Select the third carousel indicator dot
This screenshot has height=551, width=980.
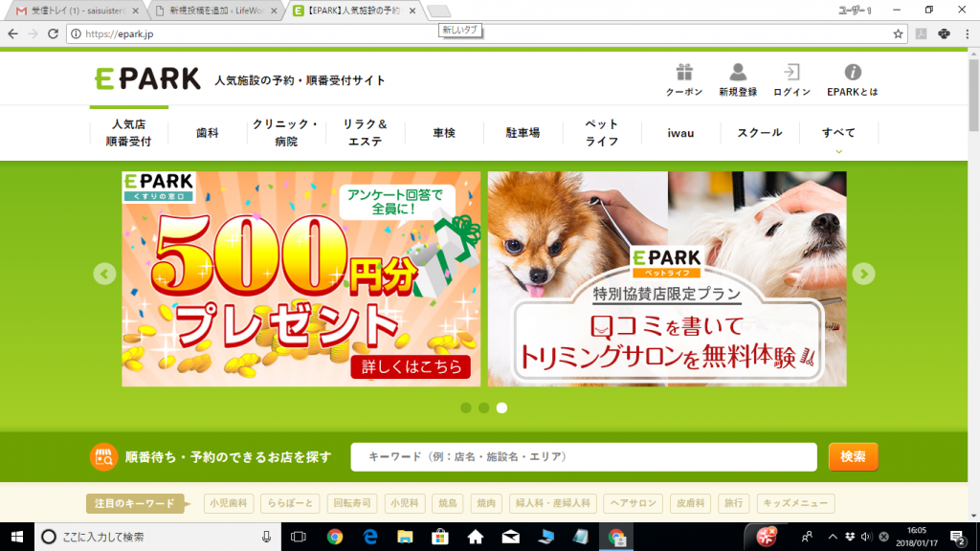click(501, 408)
